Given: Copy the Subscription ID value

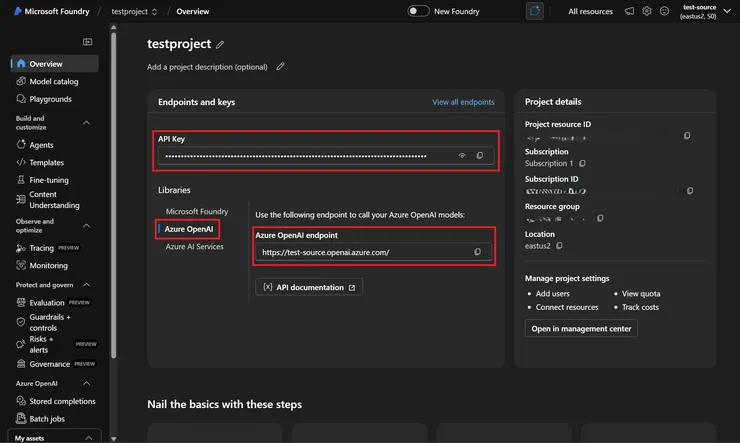Looking at the screenshot, I should pyautogui.click(x=689, y=190).
